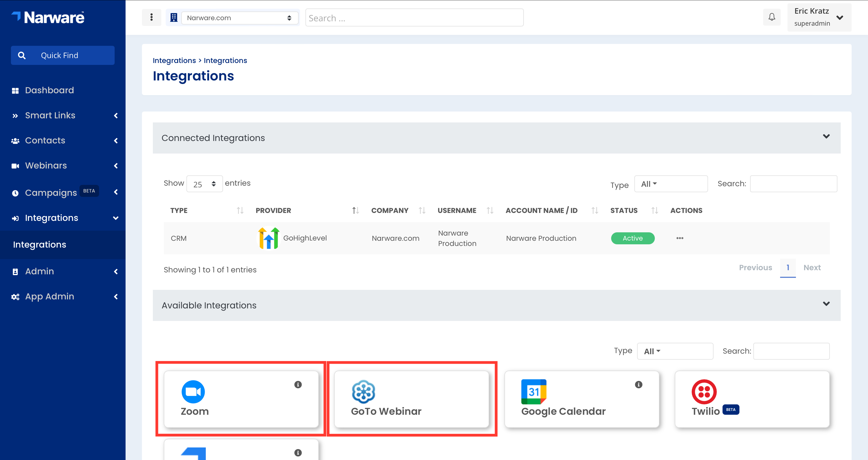Sort table by Type column arrows
The height and width of the screenshot is (460, 868).
(240, 210)
